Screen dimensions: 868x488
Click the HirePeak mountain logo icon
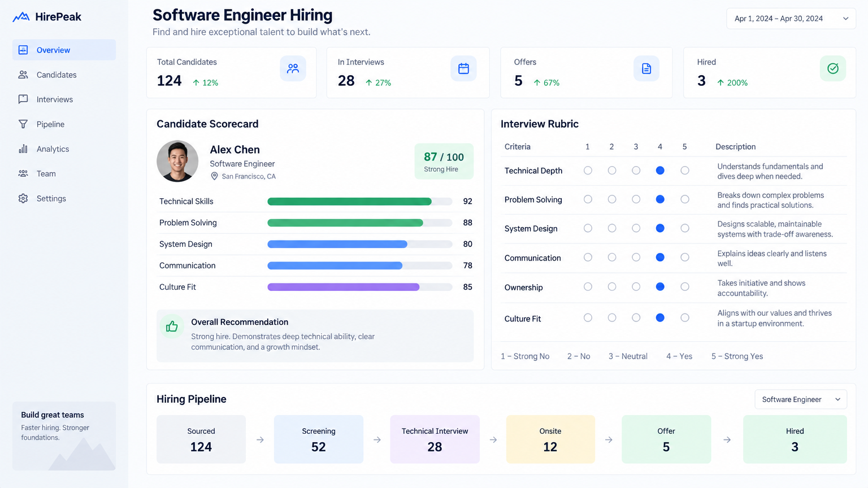pos(21,17)
